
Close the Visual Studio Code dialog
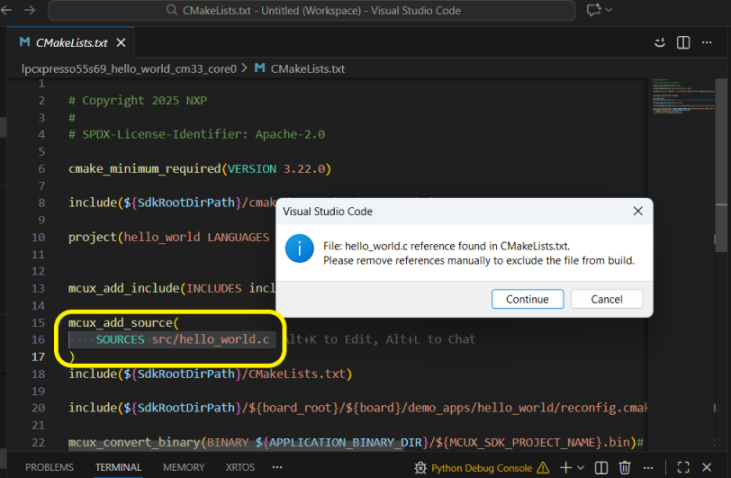637,212
